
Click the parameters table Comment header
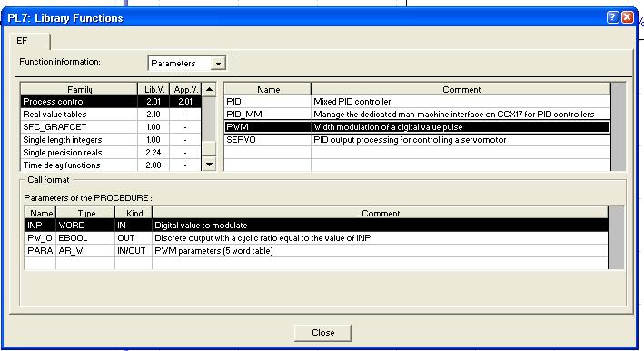point(381,213)
